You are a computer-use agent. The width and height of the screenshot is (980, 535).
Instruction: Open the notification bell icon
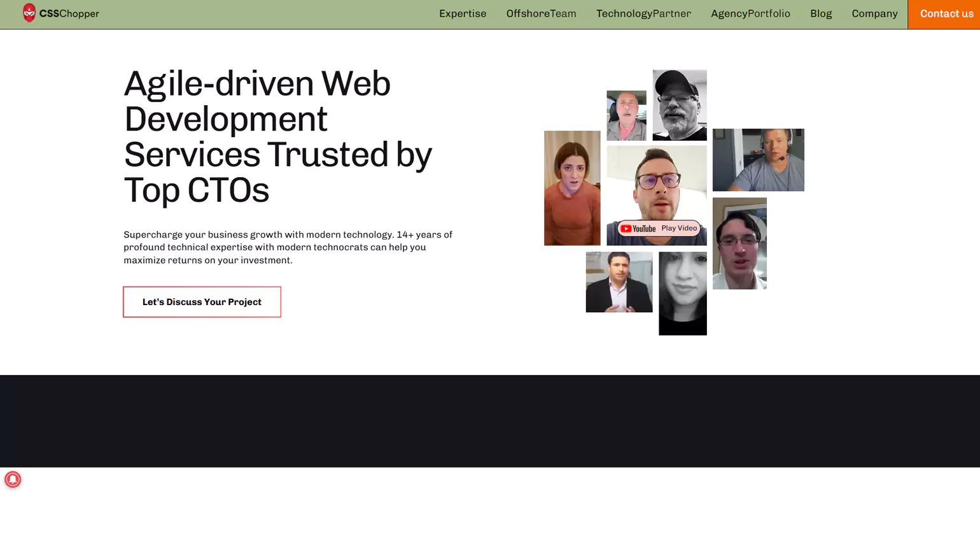(x=13, y=480)
